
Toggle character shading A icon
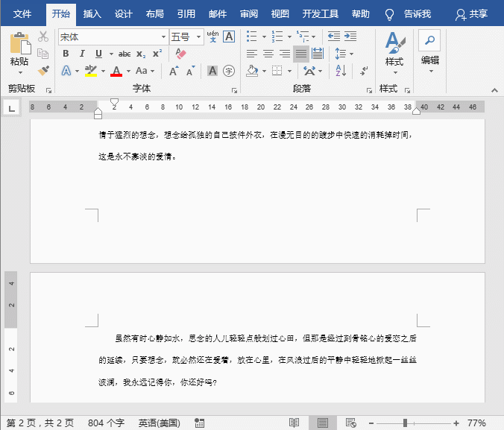click(212, 71)
